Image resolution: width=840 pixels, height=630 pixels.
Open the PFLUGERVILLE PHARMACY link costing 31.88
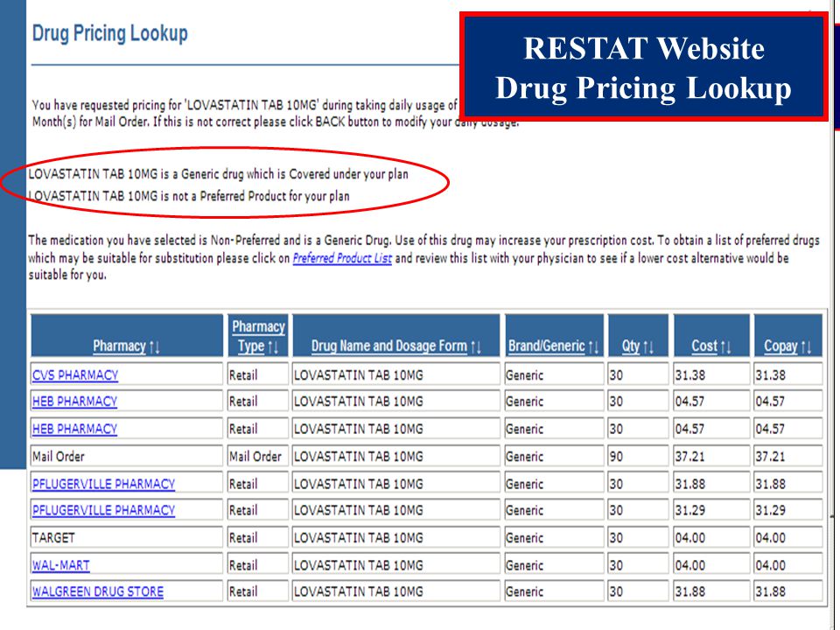point(103,484)
